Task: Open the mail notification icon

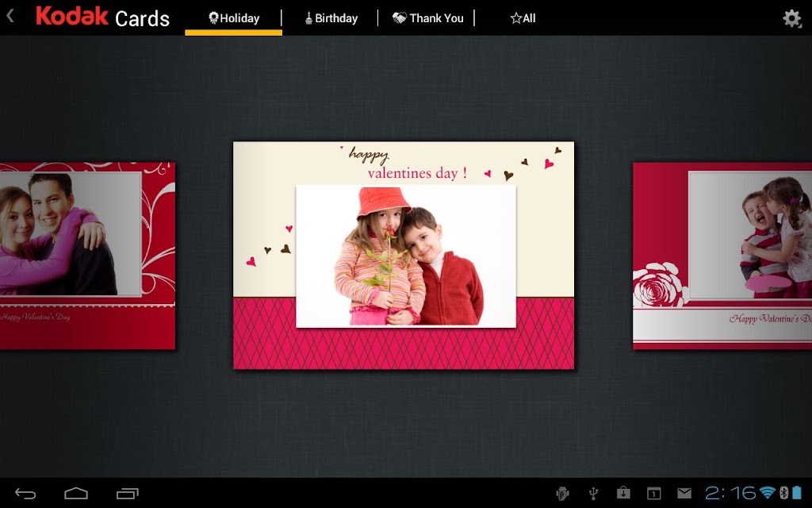Action: 684,494
